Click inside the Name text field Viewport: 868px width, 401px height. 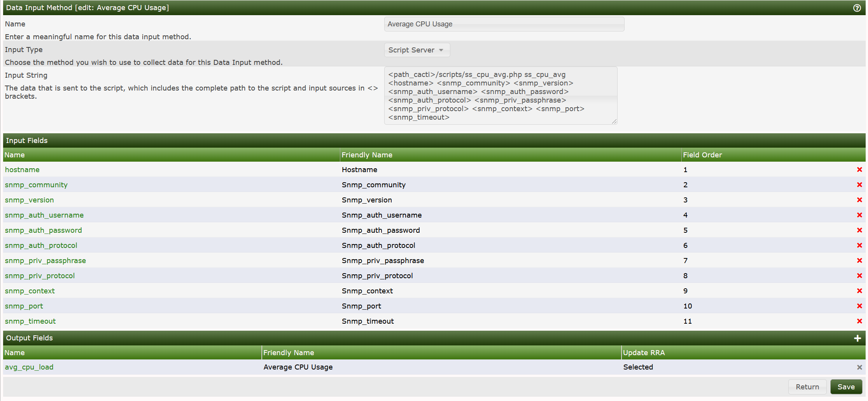click(x=504, y=24)
